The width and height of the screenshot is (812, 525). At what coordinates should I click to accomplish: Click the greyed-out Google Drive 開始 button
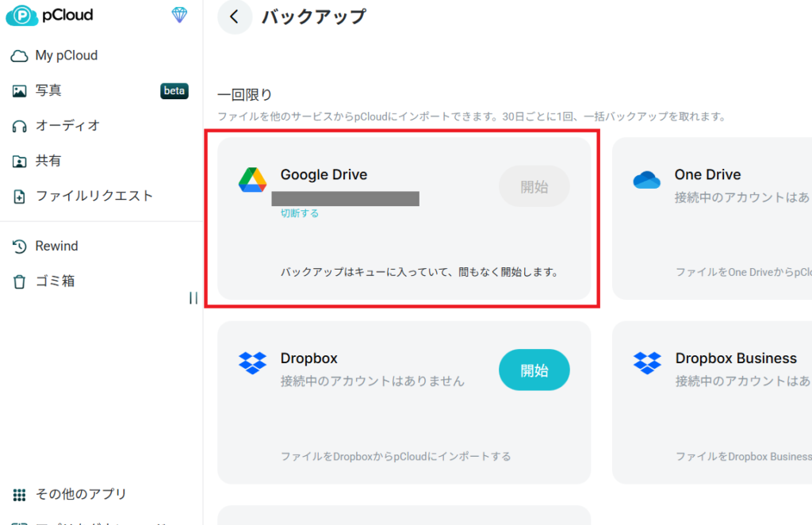pyautogui.click(x=534, y=186)
